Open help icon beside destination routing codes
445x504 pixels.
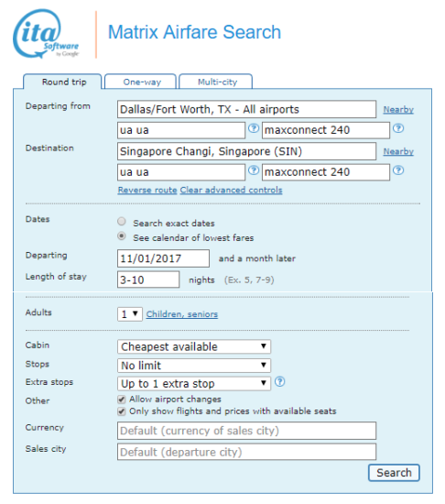(x=254, y=170)
